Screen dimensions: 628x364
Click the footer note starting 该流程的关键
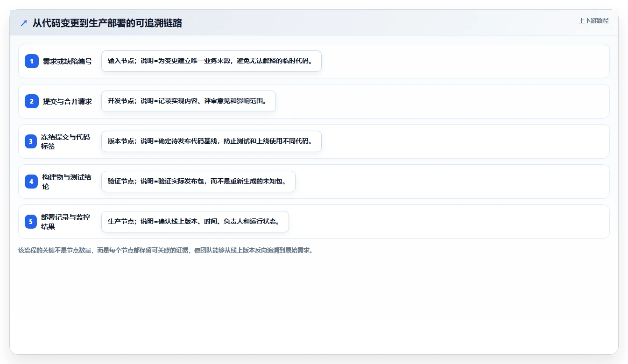tap(166, 250)
